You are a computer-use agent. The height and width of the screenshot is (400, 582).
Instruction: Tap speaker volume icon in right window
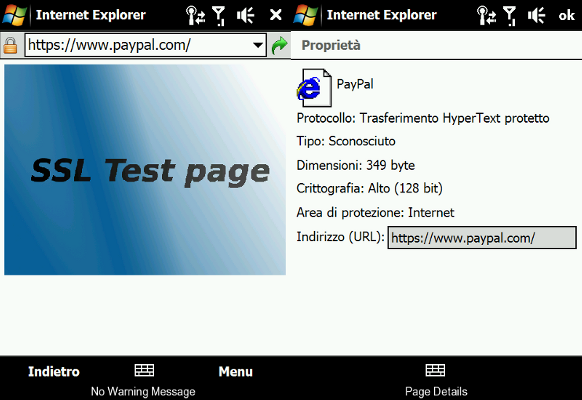pyautogui.click(x=536, y=16)
